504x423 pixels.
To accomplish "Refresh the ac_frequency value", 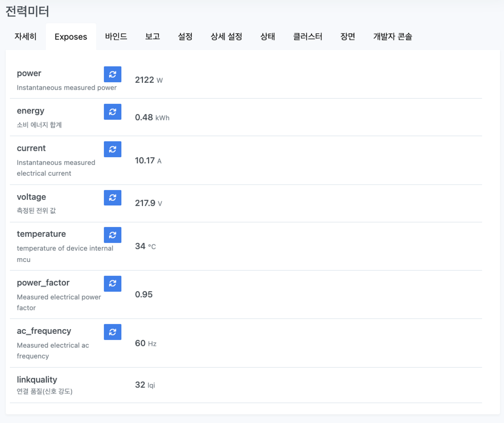I will (x=112, y=332).
